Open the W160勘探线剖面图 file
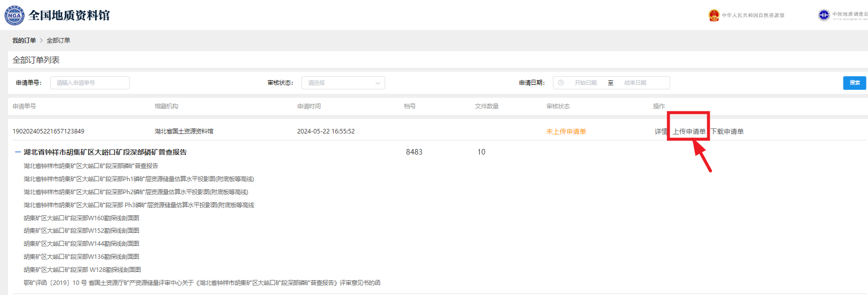The image size is (868, 295). point(81,218)
